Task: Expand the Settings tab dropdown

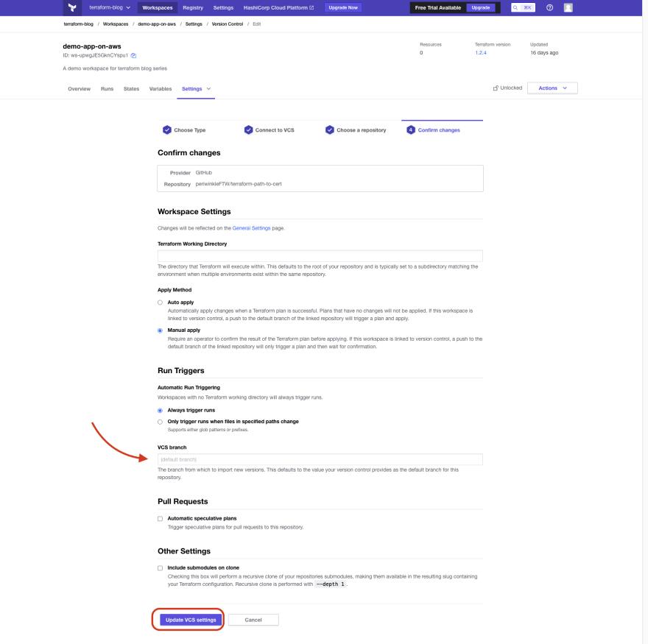Action: (x=196, y=89)
